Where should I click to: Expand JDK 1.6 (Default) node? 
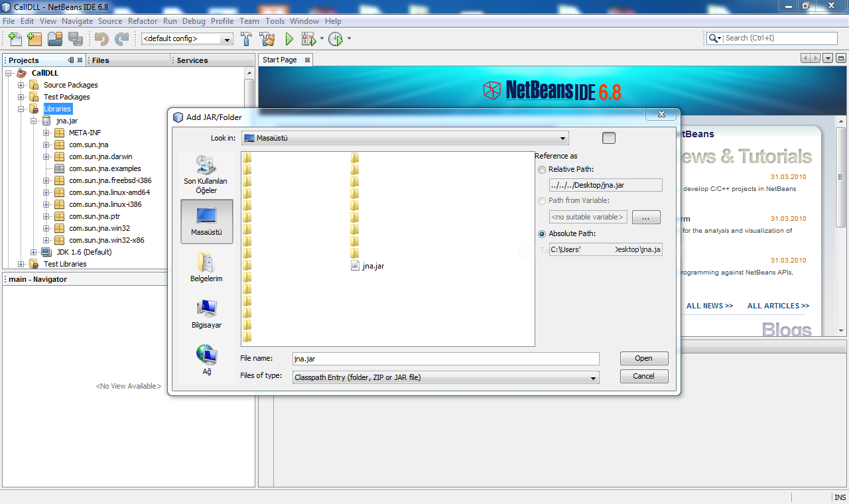pos(34,252)
